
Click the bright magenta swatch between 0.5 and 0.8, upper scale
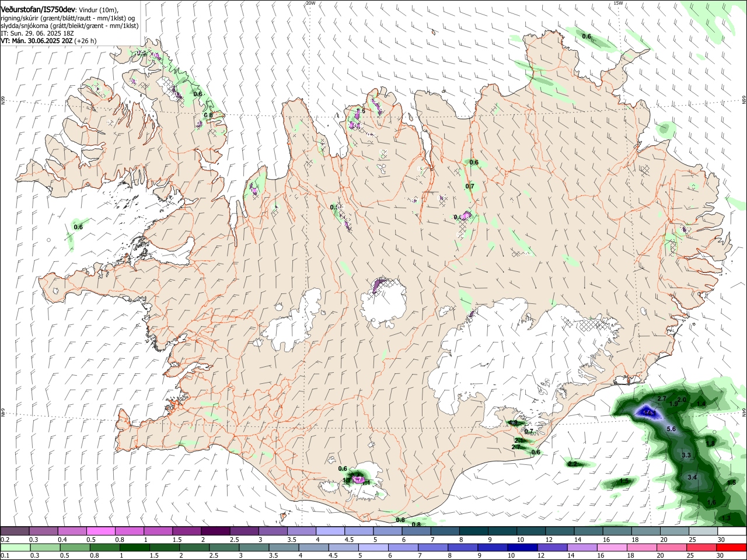coord(100,531)
